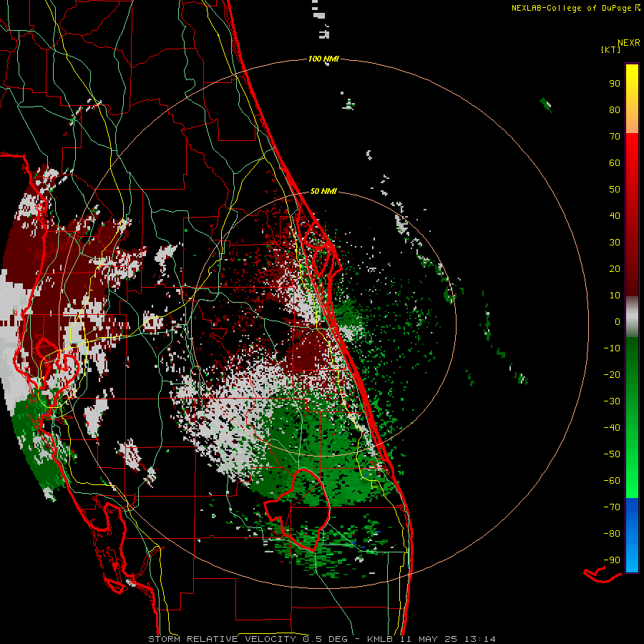Click the -60 knot scale value

pos(612,481)
